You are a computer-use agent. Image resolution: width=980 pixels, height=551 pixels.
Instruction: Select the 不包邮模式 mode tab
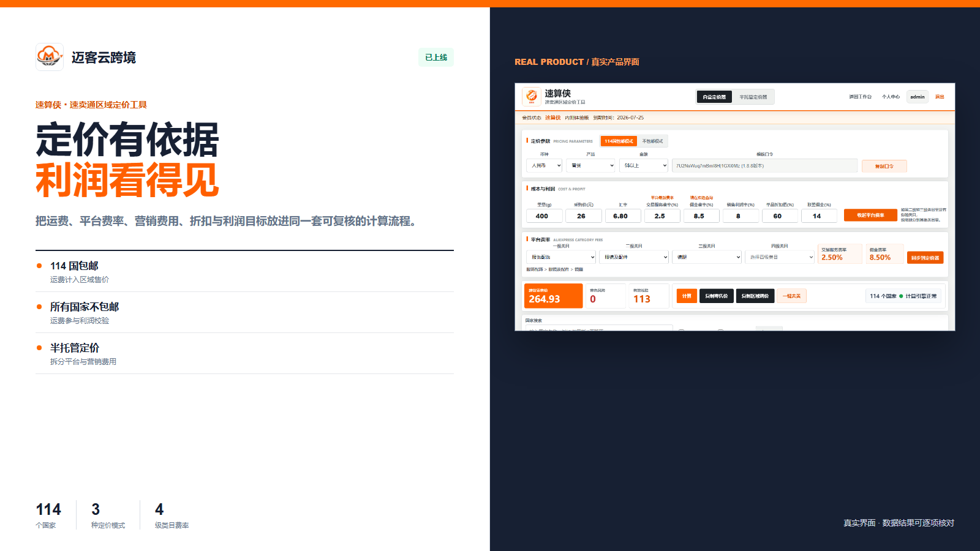pos(652,141)
